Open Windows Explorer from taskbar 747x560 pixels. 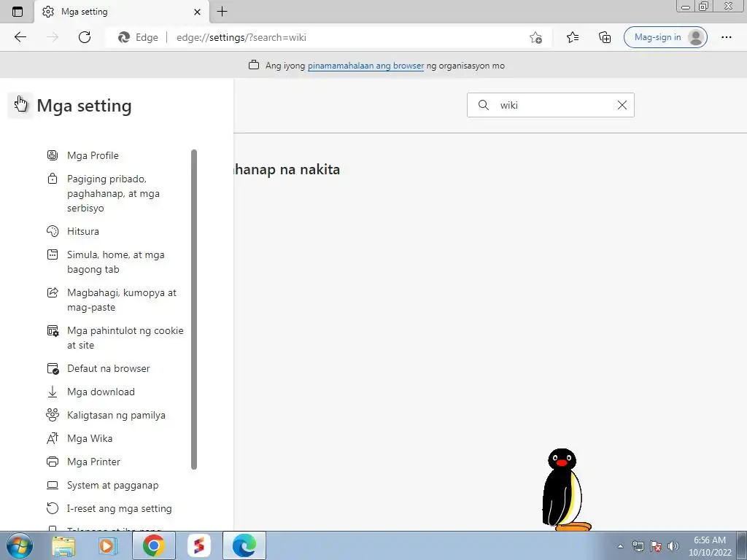click(x=63, y=545)
